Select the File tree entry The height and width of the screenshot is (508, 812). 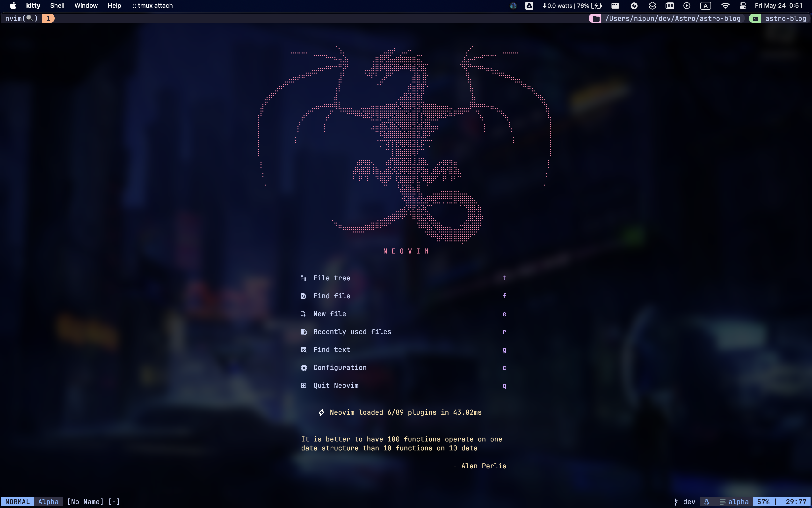point(404,278)
